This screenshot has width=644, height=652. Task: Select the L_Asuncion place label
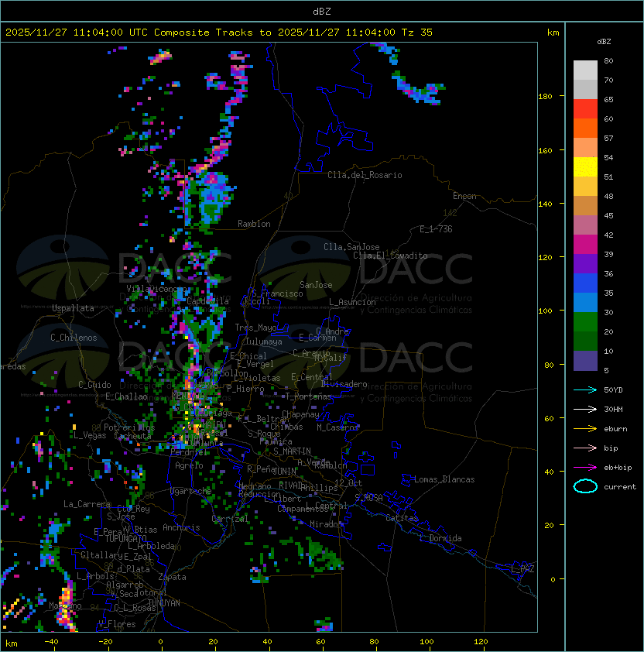click(x=352, y=302)
